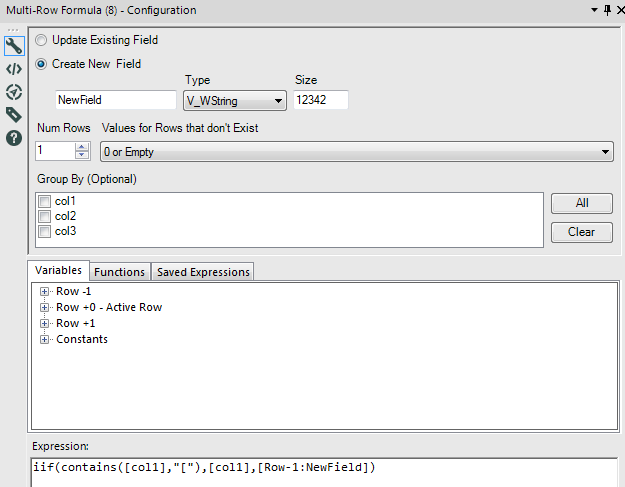Open Values for Rows that don't Exist dropdown

click(357, 151)
